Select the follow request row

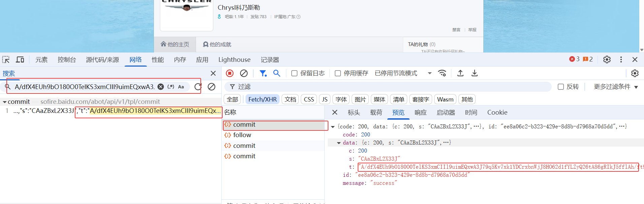click(273, 135)
